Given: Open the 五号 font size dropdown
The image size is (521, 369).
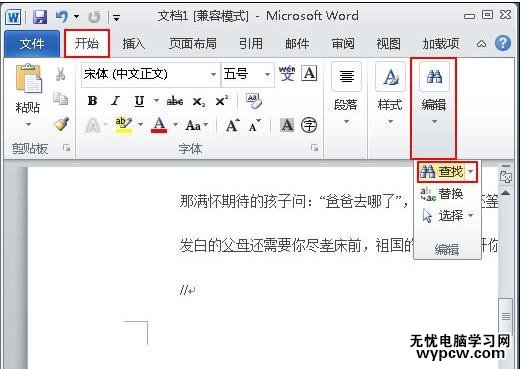Looking at the screenshot, I should pos(267,74).
